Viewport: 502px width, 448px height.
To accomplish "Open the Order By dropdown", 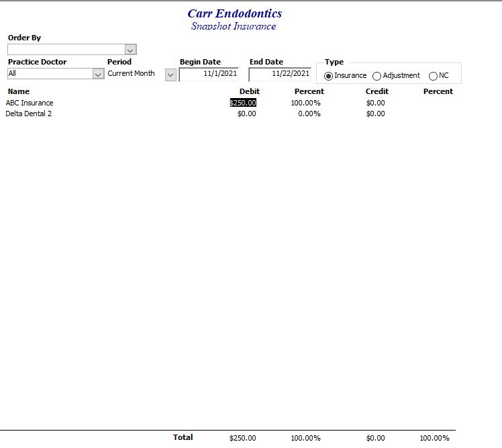I will coord(131,50).
